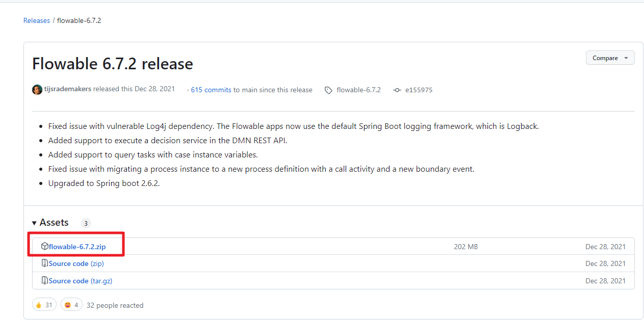Open commit hash e155975

click(x=419, y=90)
